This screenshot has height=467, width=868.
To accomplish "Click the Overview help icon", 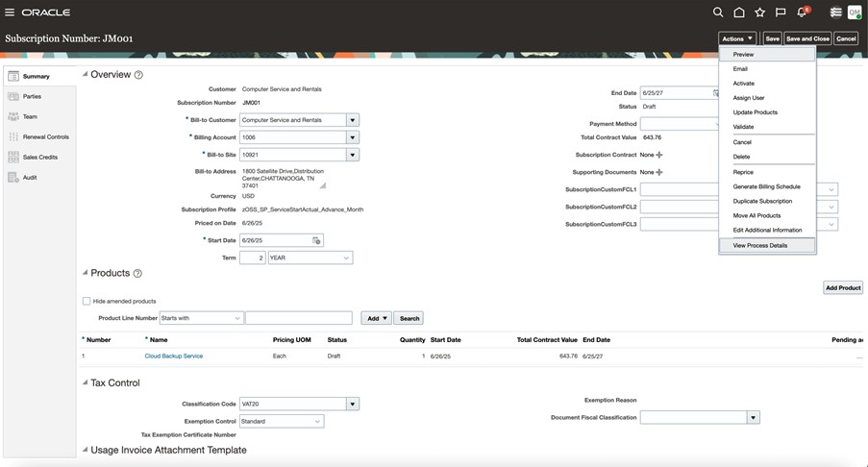I will click(x=139, y=75).
